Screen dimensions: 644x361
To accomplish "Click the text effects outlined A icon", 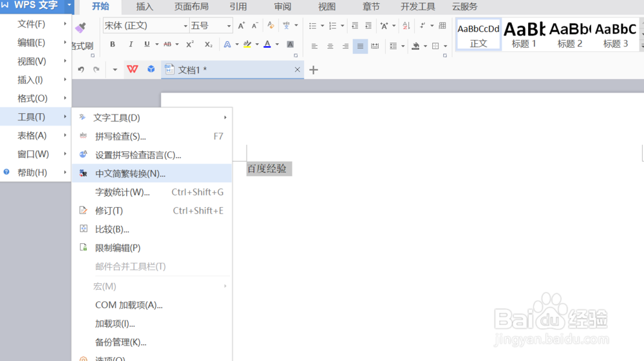I will 227,44.
